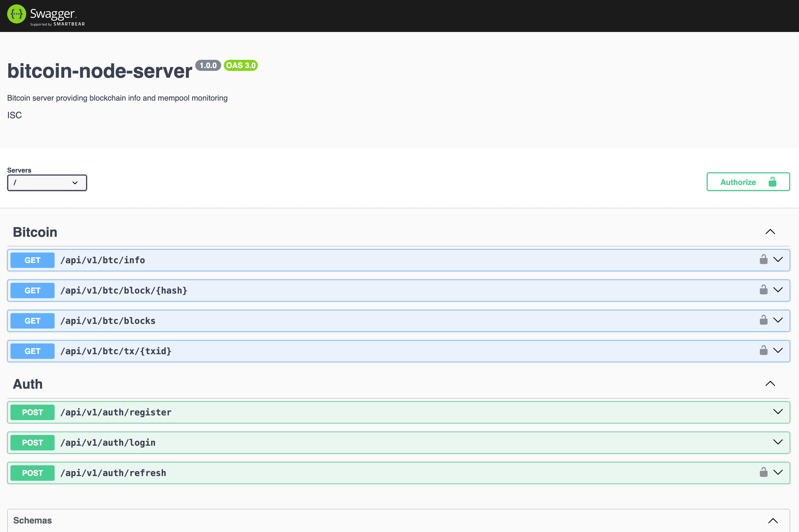The image size is (799, 532).
Task: Open the Servers dropdown
Action: [x=47, y=183]
